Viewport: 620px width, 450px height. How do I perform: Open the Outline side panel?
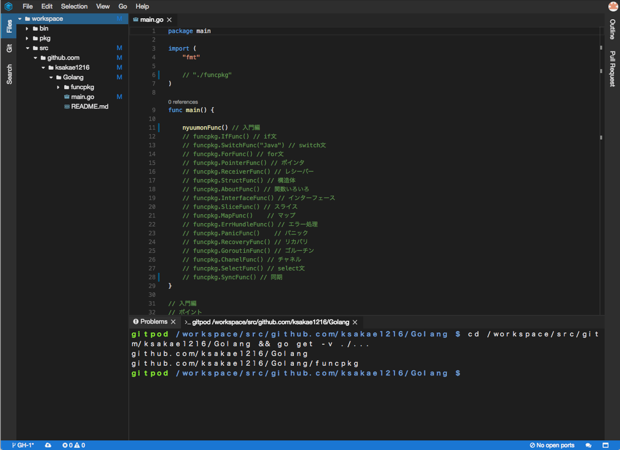point(612,29)
